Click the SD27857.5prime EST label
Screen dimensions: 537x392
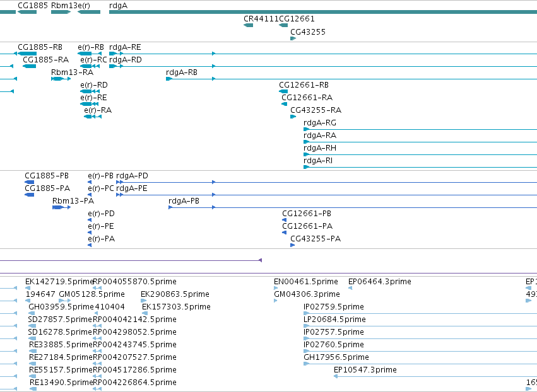[x=60, y=320]
